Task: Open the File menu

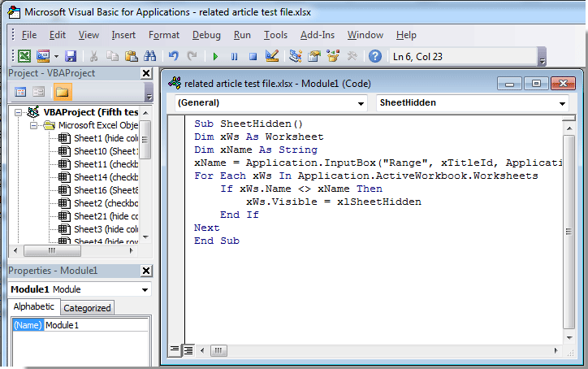Action: pyautogui.click(x=29, y=35)
